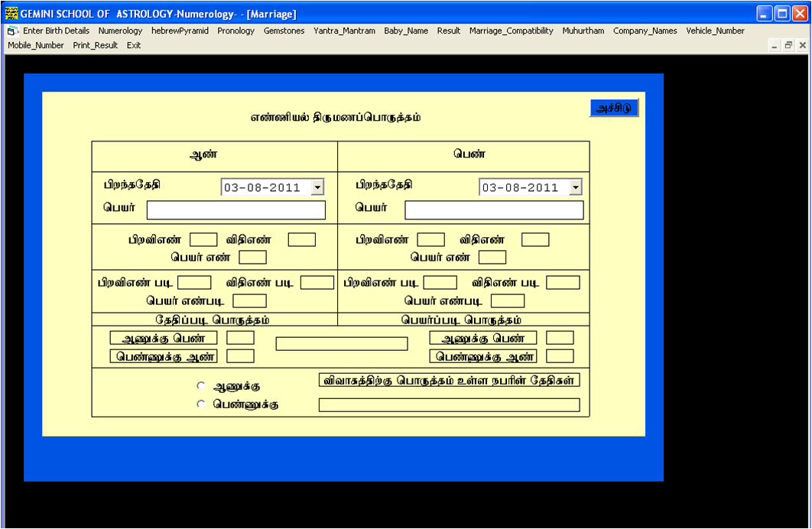This screenshot has height=529, width=812.
Task: Open the Print_Result menu
Action: [96, 45]
